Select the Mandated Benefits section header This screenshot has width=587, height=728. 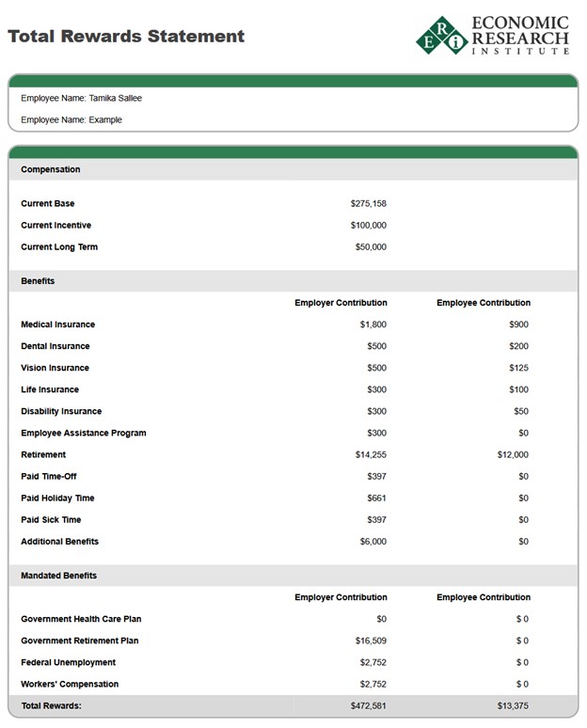point(59,576)
